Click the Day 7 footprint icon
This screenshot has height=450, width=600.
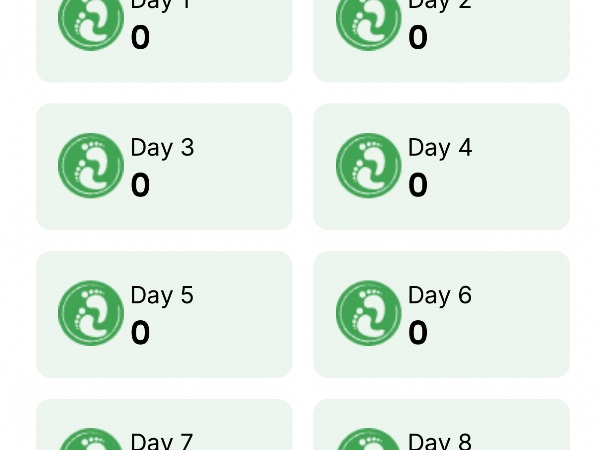coord(91,441)
